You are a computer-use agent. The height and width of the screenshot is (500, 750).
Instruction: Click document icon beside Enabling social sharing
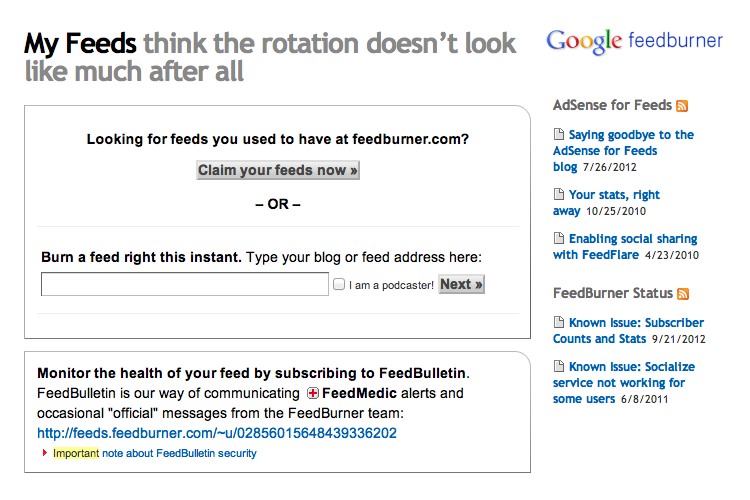click(x=559, y=239)
